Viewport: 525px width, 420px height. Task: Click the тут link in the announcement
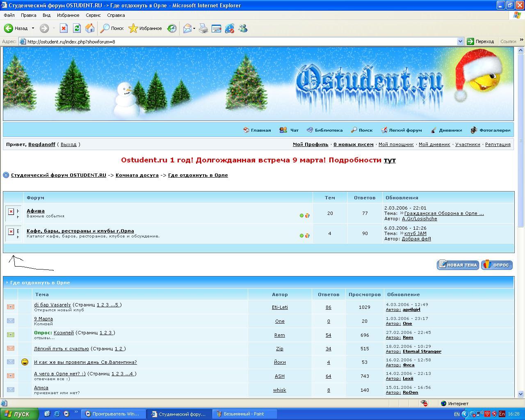[390, 160]
